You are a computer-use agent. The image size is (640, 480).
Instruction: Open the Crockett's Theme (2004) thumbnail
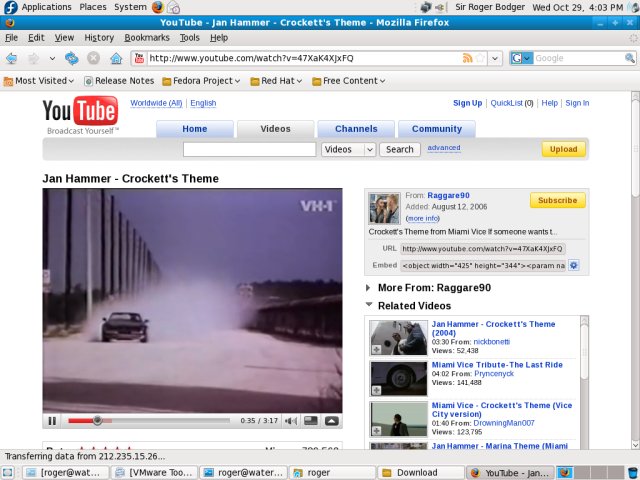point(398,338)
